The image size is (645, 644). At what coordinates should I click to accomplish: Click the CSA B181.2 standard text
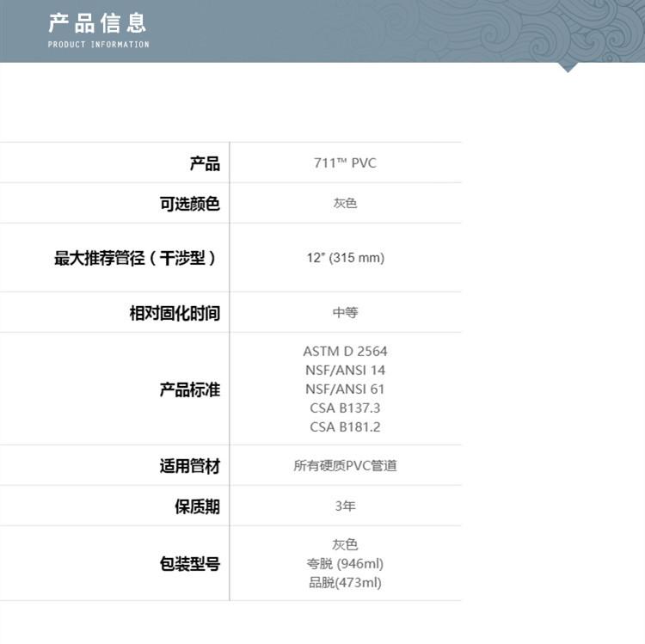click(345, 427)
